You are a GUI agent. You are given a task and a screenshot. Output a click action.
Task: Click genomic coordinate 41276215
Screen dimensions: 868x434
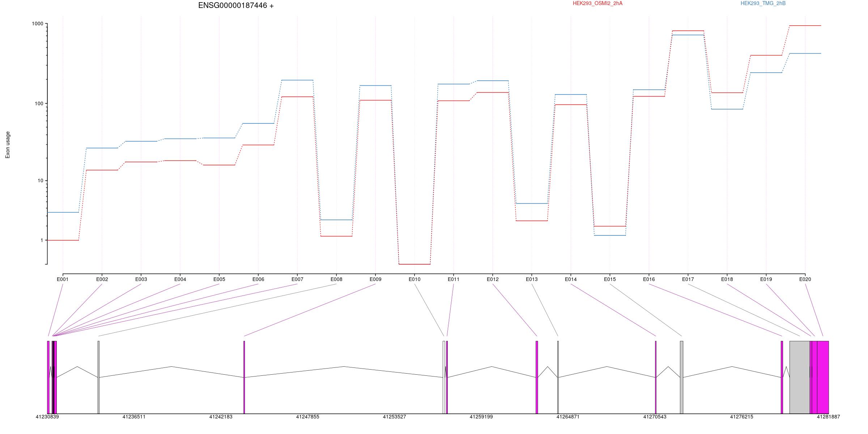[x=741, y=417]
